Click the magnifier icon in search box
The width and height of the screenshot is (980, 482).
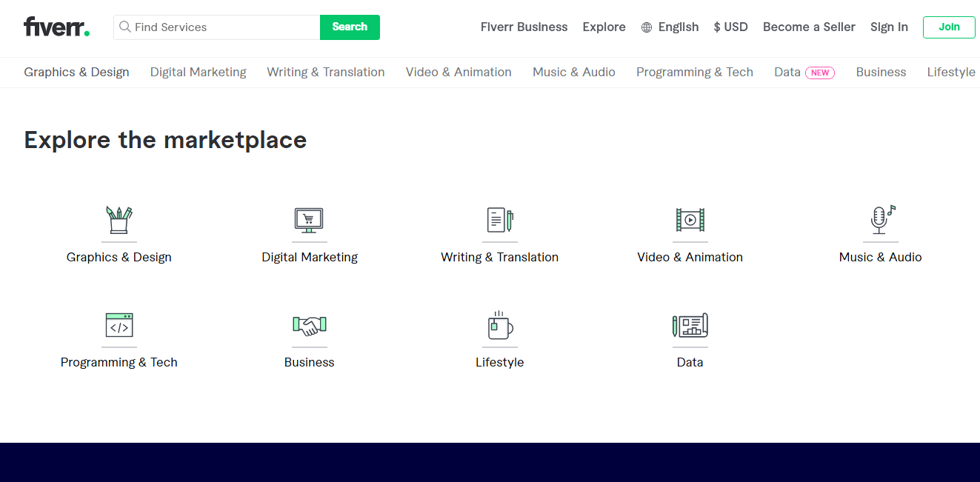click(x=125, y=27)
